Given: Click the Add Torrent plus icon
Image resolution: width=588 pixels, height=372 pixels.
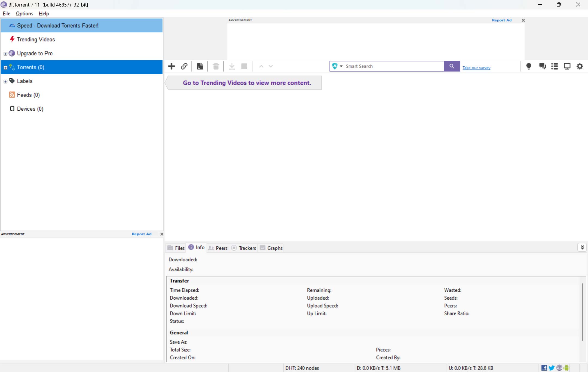Looking at the screenshot, I should (x=171, y=66).
